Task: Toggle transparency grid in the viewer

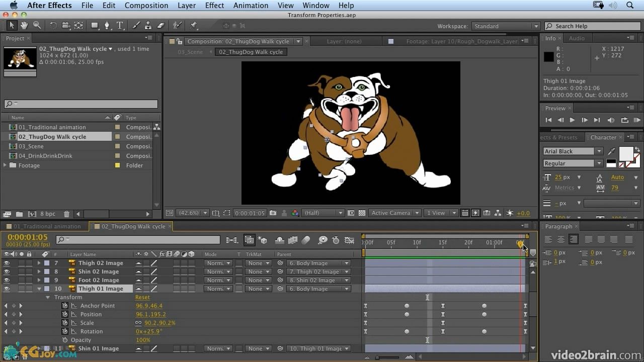Action: click(x=362, y=213)
